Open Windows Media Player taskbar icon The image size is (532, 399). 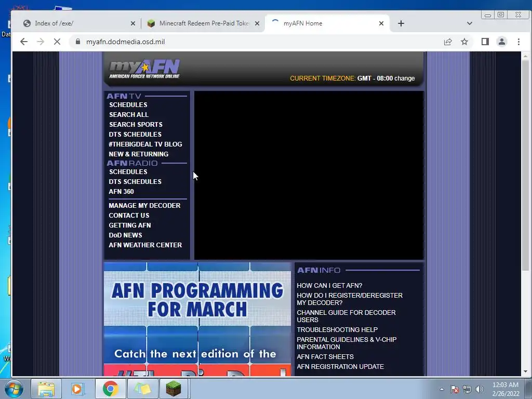pos(78,389)
